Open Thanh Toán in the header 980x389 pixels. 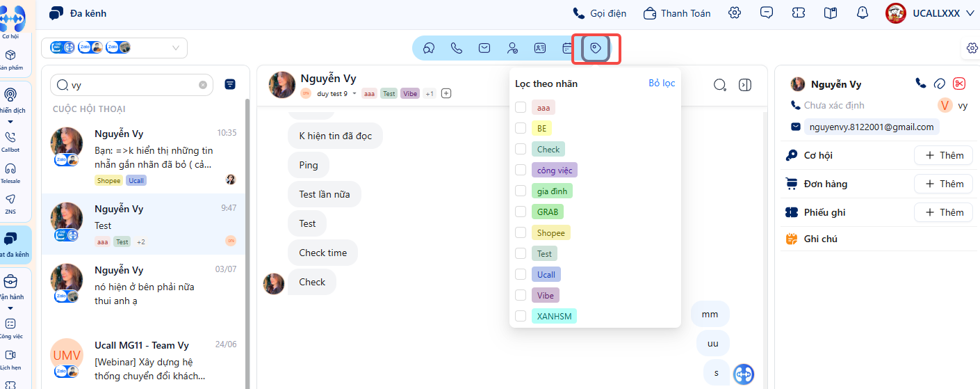pos(677,13)
